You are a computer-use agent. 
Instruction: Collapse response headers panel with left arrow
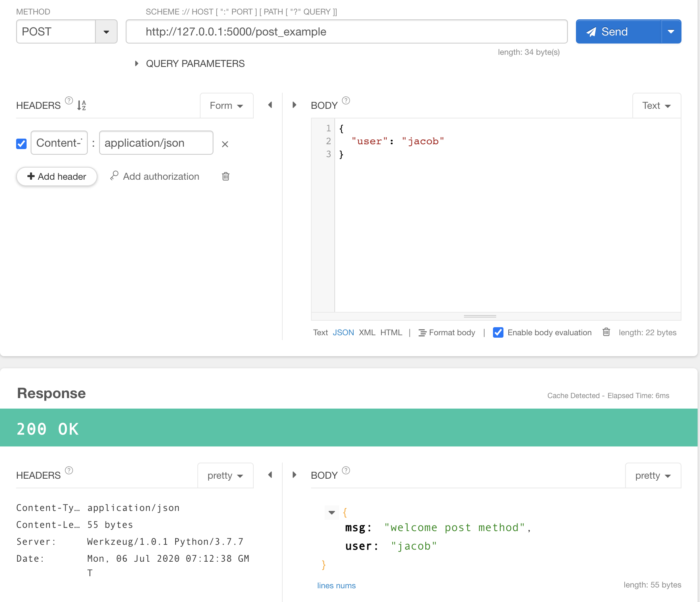(x=270, y=475)
